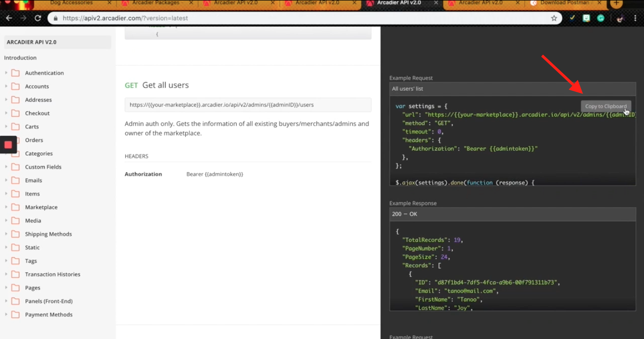Reload the page with the refresh icon
Screen dimensions: 644x339
pyautogui.click(x=37, y=18)
